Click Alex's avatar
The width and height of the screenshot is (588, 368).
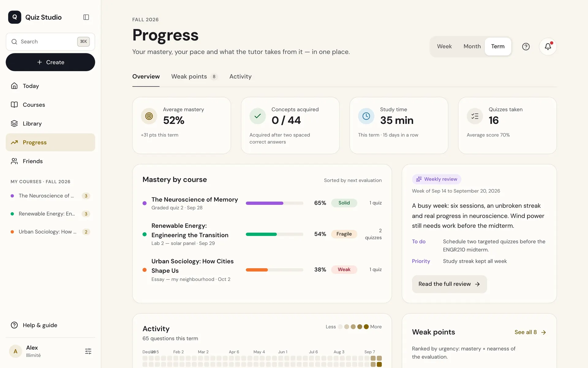pyautogui.click(x=15, y=351)
